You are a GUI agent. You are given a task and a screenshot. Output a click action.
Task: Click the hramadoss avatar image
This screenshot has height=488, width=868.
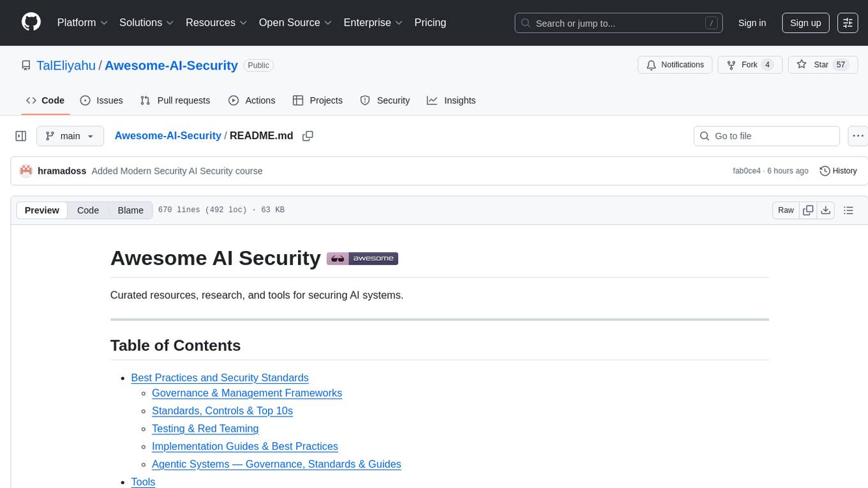(x=26, y=171)
